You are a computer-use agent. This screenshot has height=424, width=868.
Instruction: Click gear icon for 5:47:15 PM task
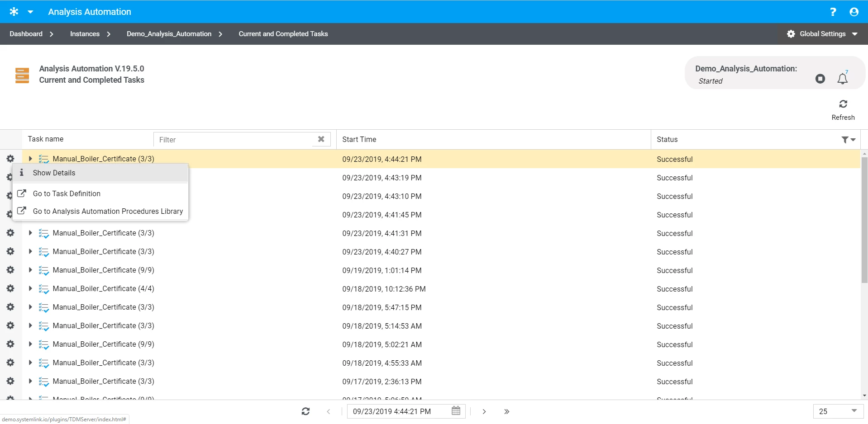click(10, 307)
